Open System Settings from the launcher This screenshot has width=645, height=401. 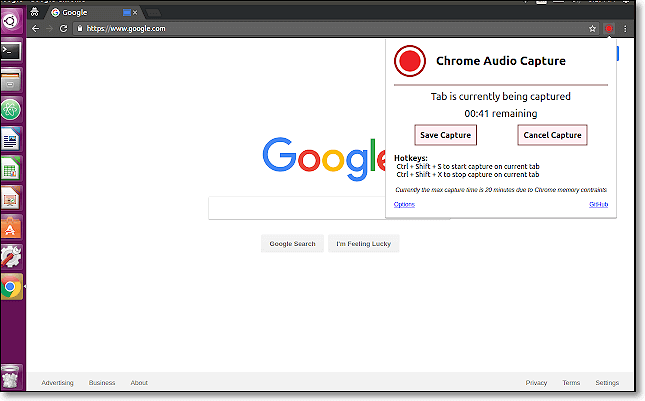[11, 256]
